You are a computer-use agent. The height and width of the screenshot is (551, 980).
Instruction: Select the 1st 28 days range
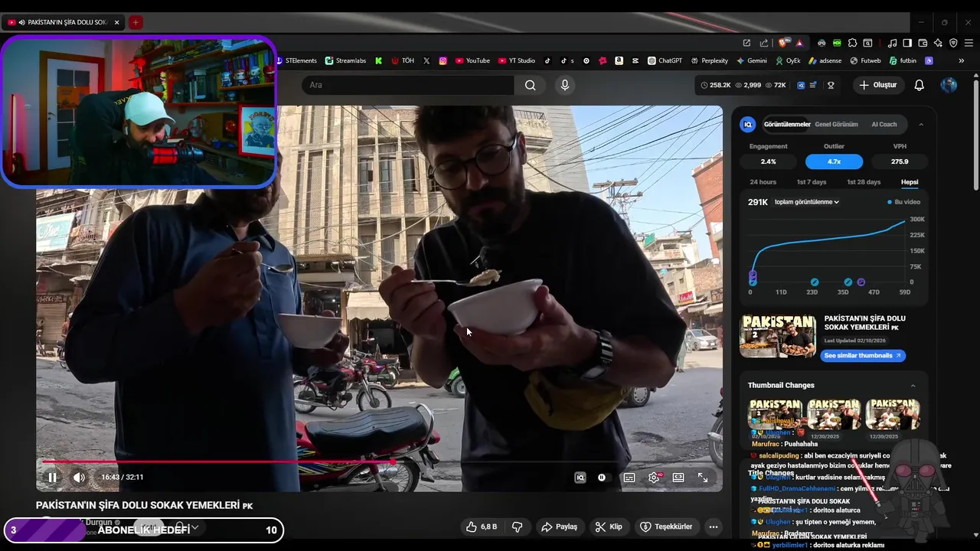pos(864,182)
